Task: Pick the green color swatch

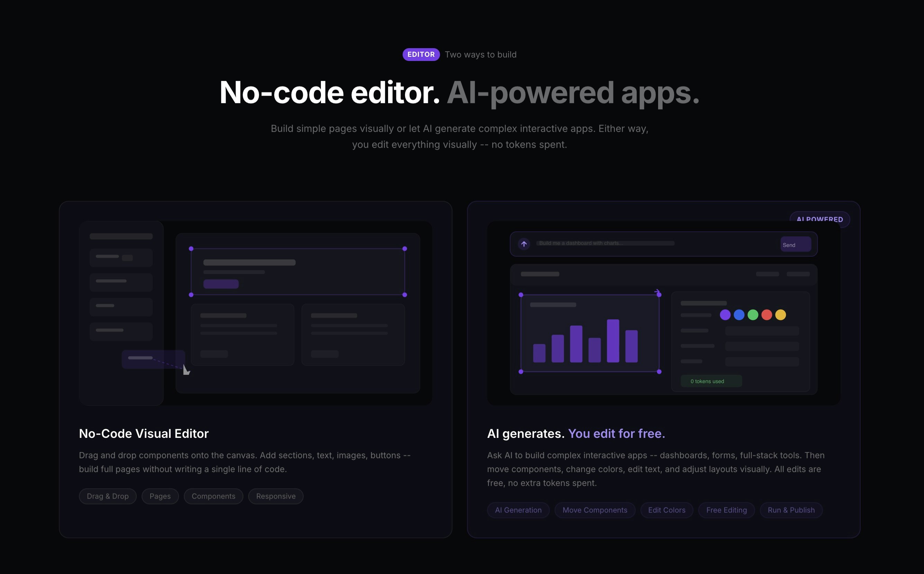Action: click(x=752, y=315)
